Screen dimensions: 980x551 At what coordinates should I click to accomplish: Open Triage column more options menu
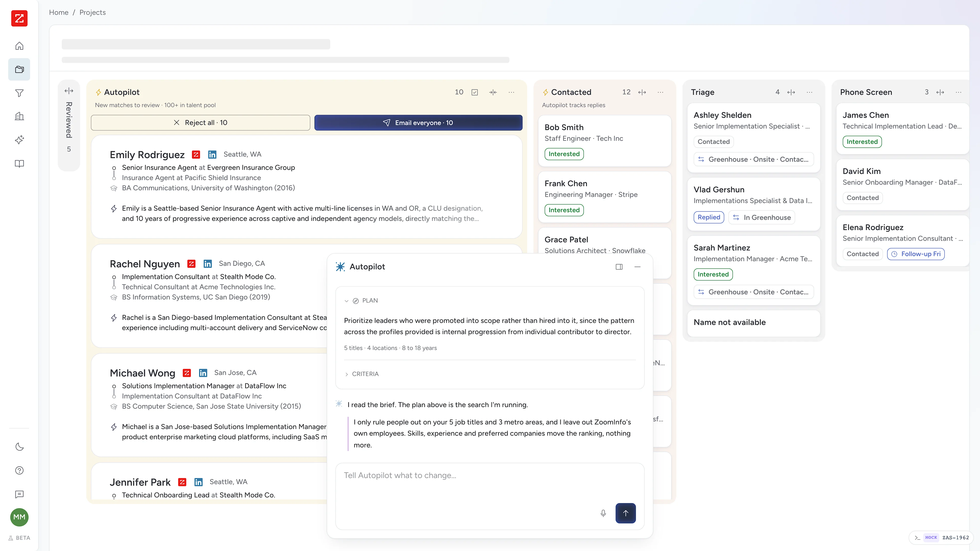click(x=810, y=92)
